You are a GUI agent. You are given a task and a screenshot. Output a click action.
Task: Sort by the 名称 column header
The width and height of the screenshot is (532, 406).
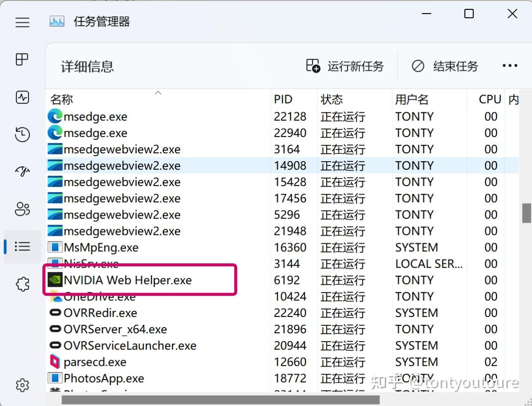158,99
